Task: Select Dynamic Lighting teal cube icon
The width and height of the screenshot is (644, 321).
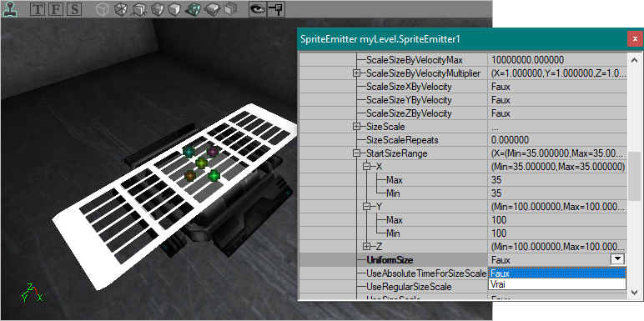Action: coord(192,9)
